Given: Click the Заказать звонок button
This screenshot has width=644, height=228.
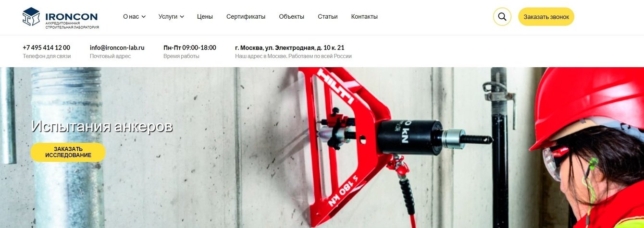Looking at the screenshot, I should tap(546, 17).
